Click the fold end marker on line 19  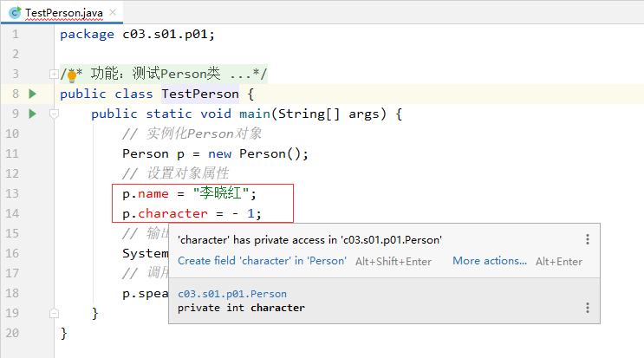pyautogui.click(x=54, y=313)
